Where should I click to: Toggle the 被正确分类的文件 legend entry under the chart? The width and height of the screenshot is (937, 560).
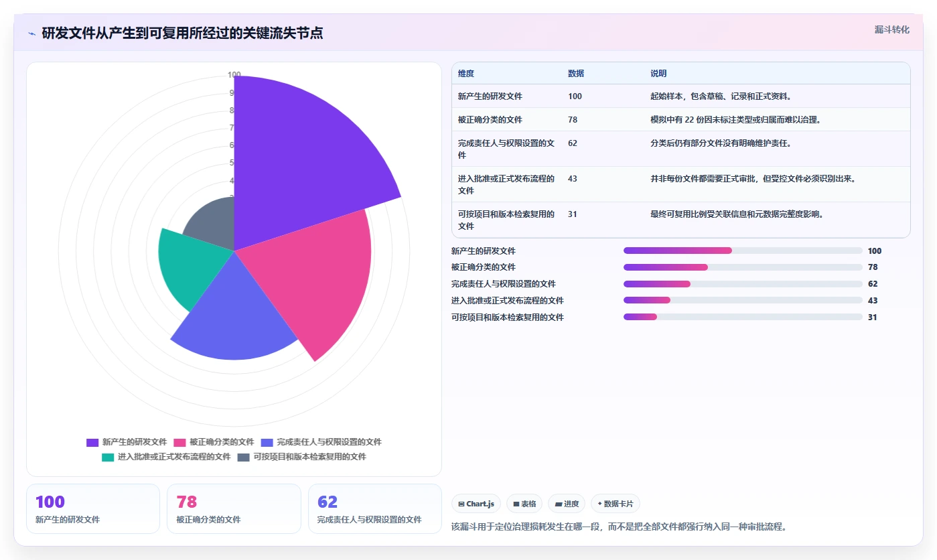pyautogui.click(x=214, y=442)
